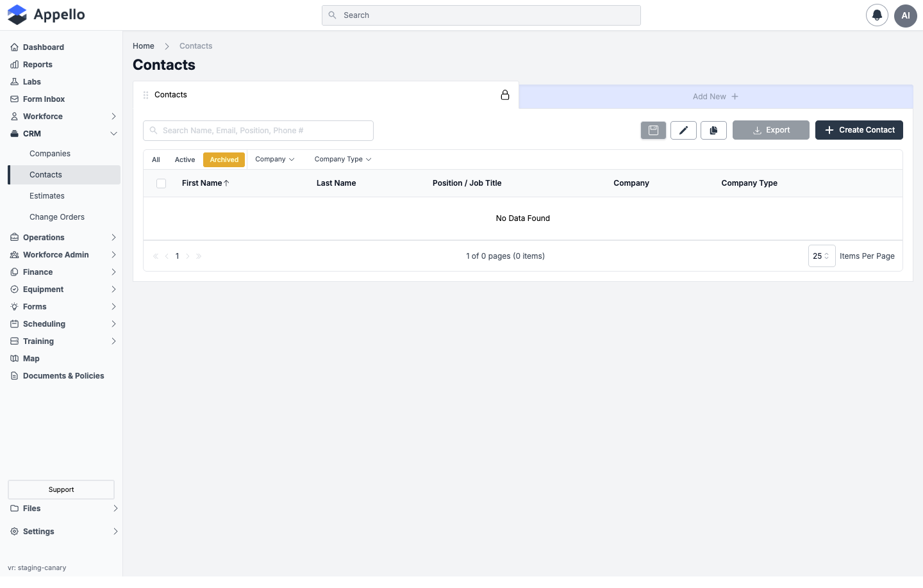Screen dimensions: 923x588
Task: Focus the contacts name/email search box
Action: click(258, 131)
